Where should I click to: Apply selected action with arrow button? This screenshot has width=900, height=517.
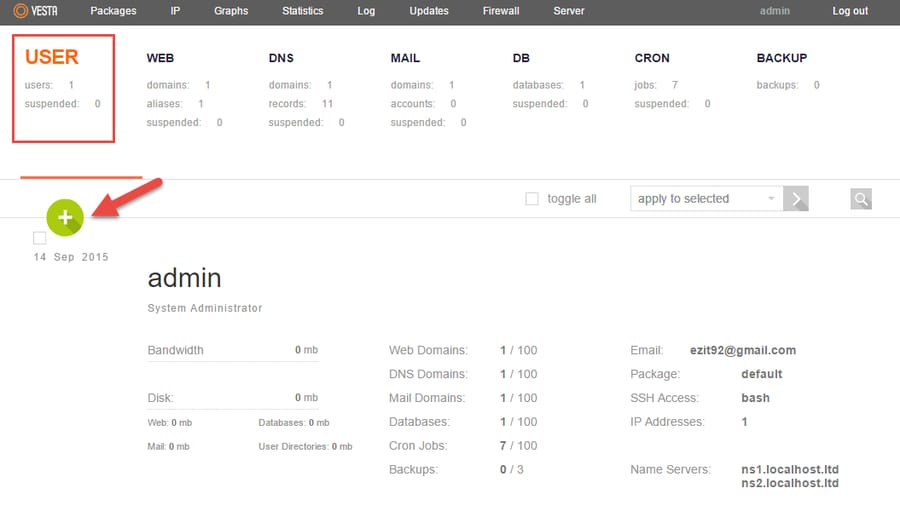pos(796,199)
